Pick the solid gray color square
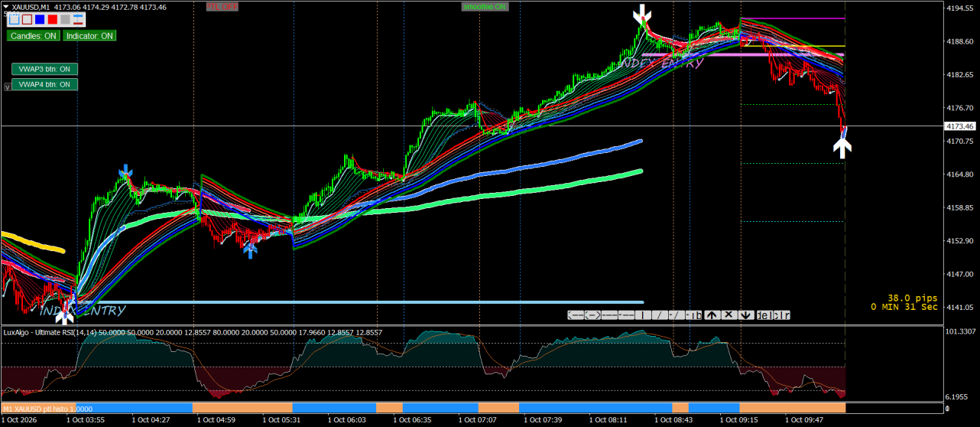980x427 pixels. click(x=65, y=19)
